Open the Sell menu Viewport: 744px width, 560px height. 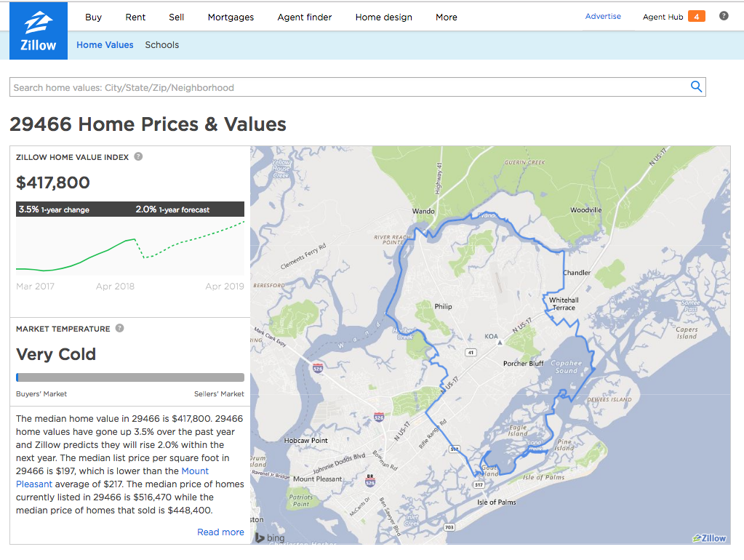176,17
